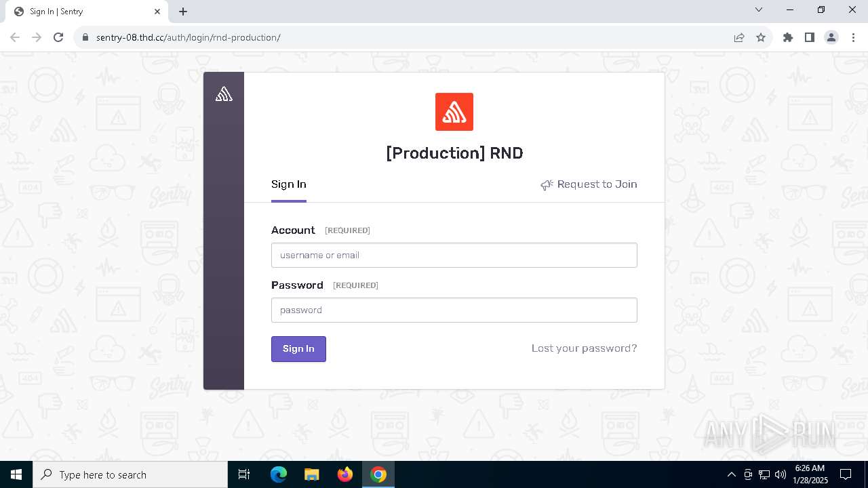The width and height of the screenshot is (868, 488).
Task: Go back with the browser back arrow
Action: coord(15,37)
